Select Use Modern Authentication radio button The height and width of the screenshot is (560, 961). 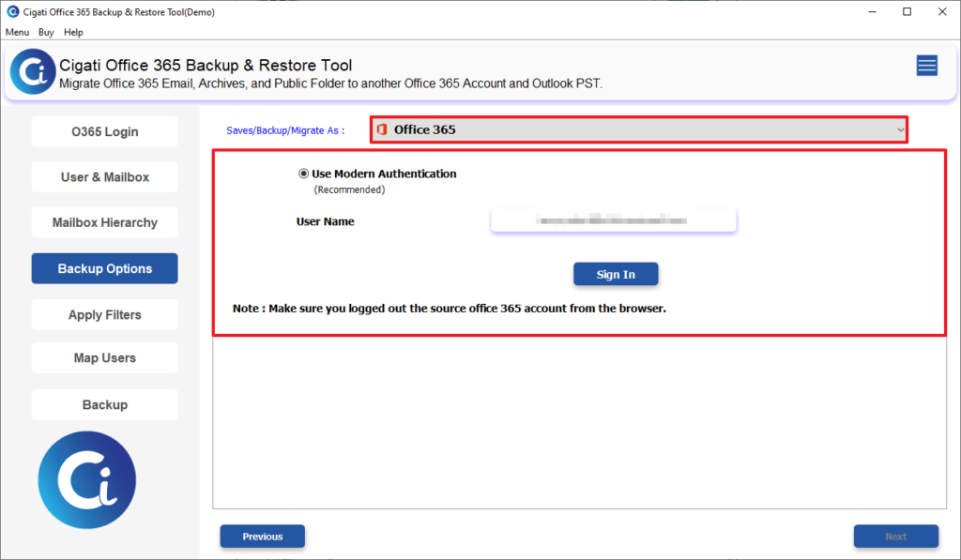[x=303, y=174]
